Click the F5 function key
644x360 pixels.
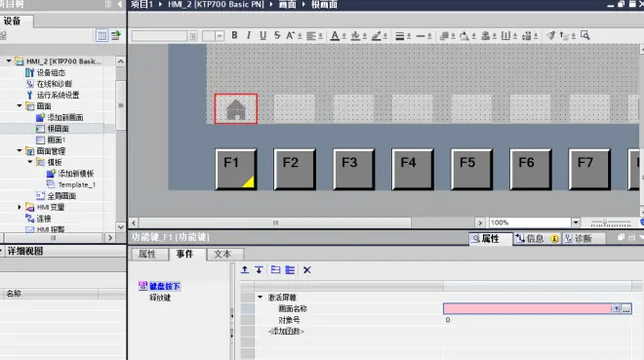472,169
